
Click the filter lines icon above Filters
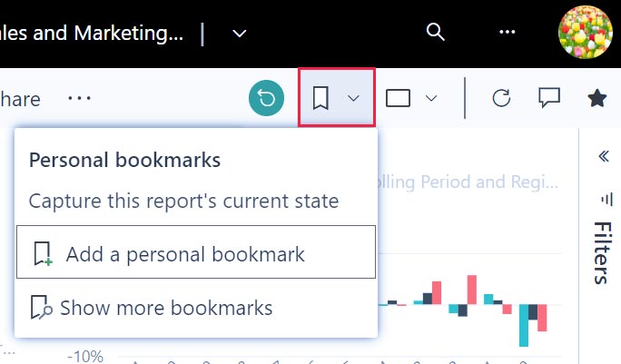[606, 199]
